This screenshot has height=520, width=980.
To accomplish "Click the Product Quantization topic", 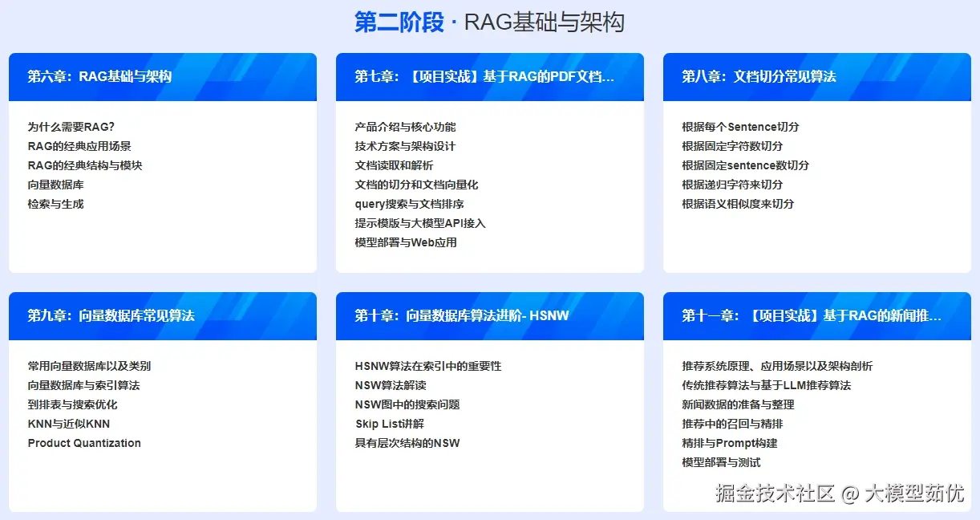I will tap(83, 443).
